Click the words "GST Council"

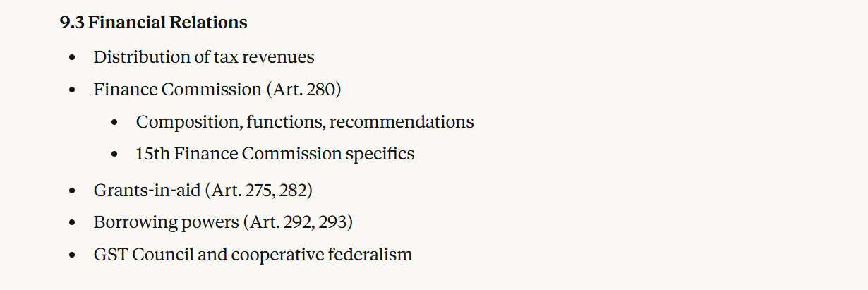143,255
